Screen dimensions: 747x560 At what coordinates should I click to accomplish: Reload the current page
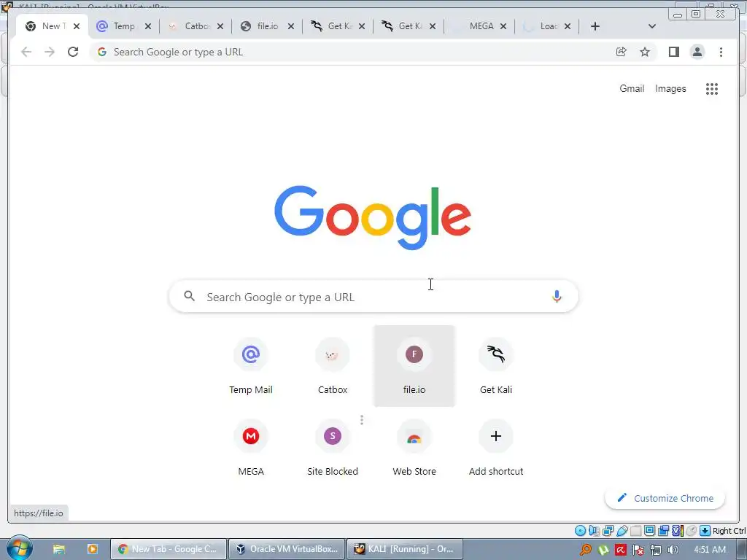pyautogui.click(x=73, y=52)
